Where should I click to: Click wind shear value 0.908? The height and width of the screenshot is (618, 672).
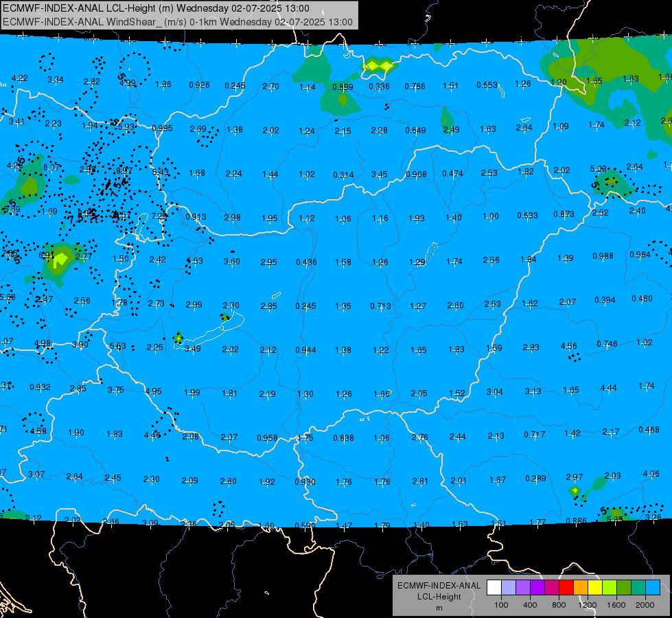(417, 174)
